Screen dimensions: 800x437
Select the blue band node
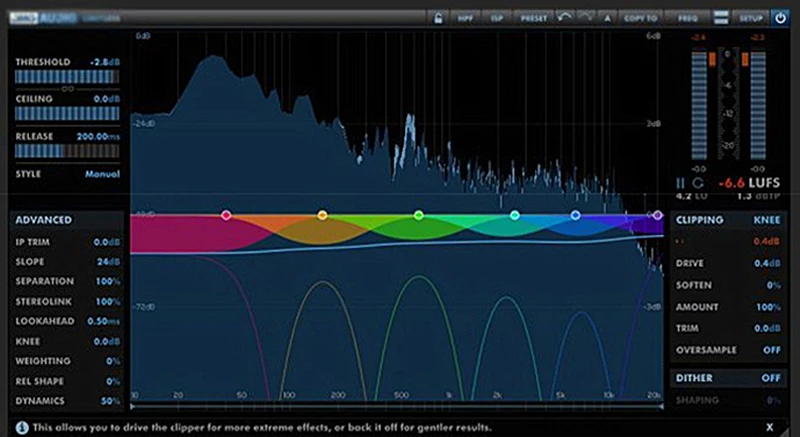click(576, 215)
